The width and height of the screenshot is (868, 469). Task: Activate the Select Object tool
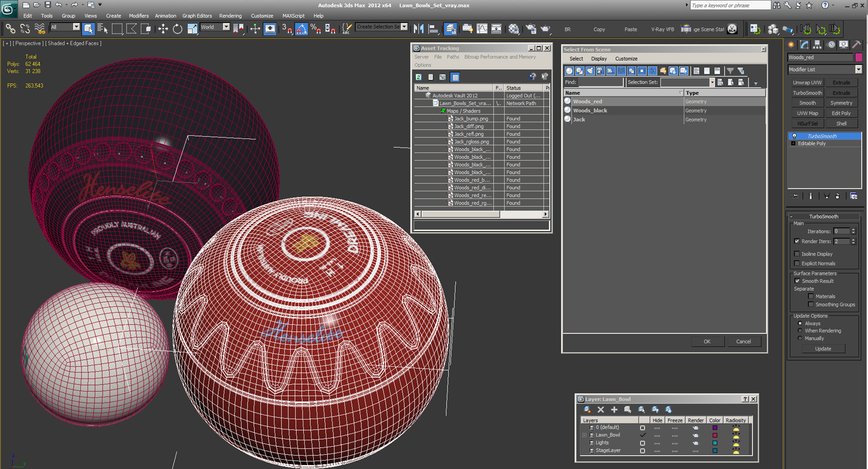[89, 28]
